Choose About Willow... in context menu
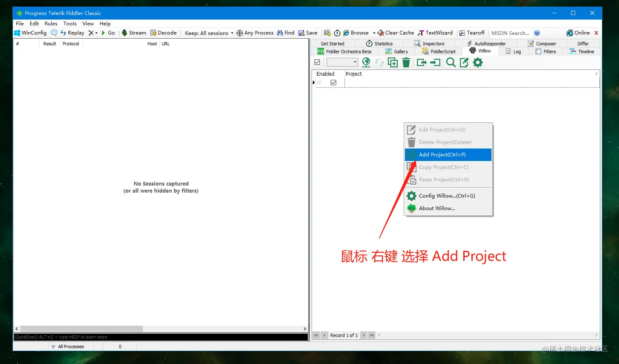 448,208
